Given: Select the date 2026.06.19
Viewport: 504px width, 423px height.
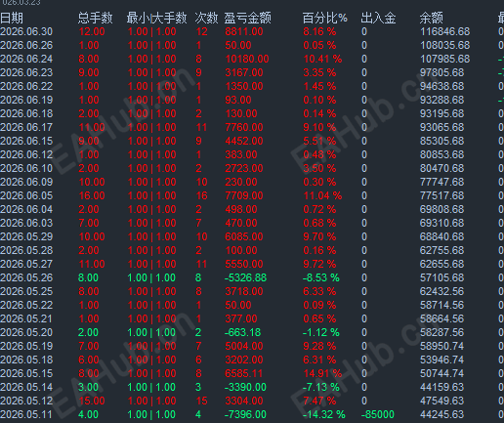Looking at the screenshot, I should click(x=26, y=100).
